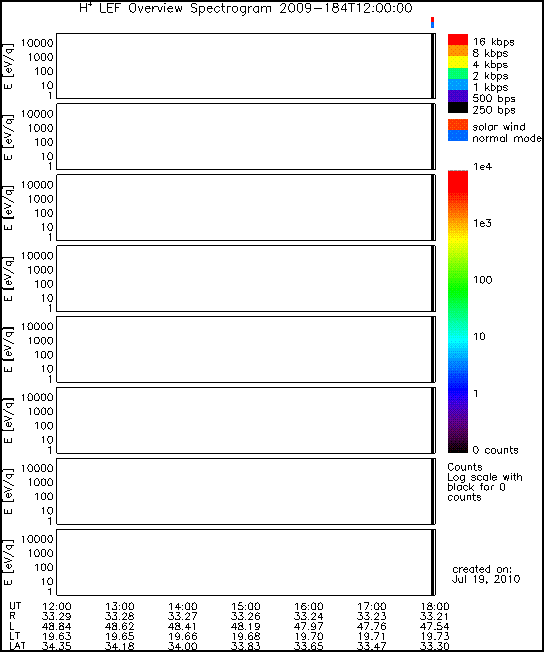Click the LAT row label
The width and height of the screenshot is (544, 652).
point(17,646)
